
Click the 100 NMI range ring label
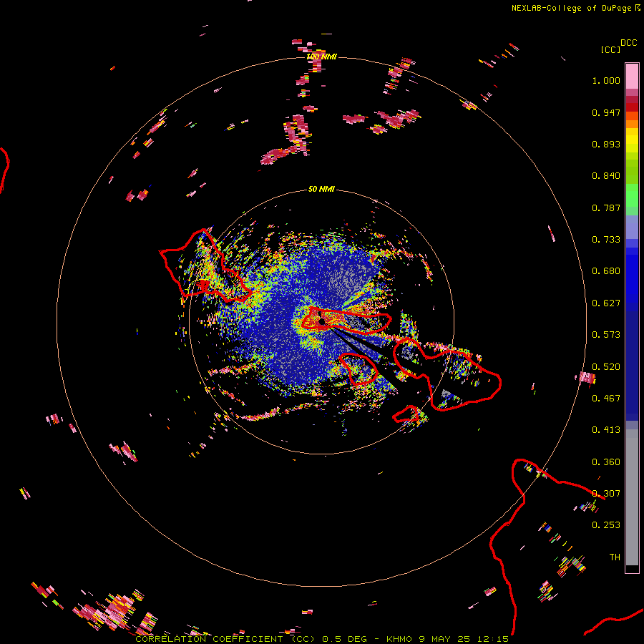[x=321, y=57]
